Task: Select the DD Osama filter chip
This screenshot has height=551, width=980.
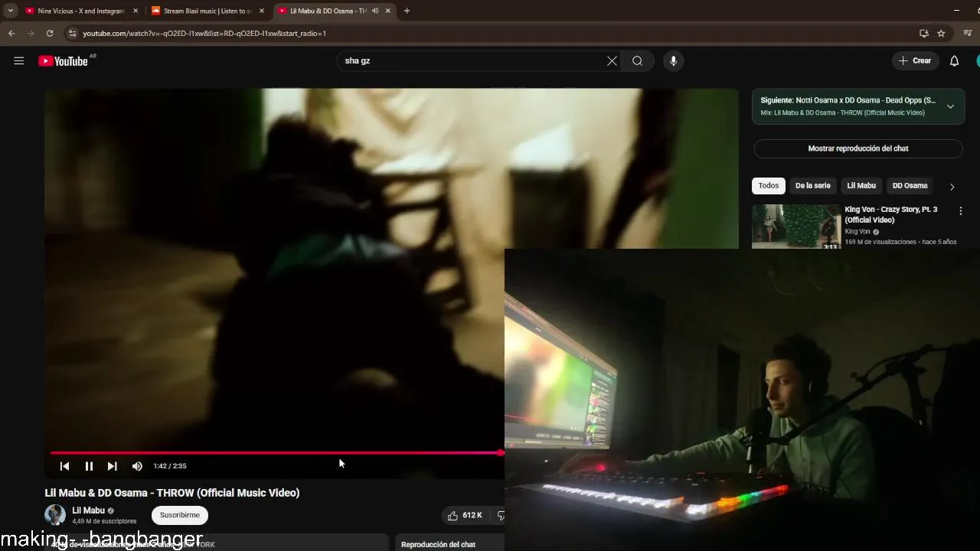Action: coord(910,186)
